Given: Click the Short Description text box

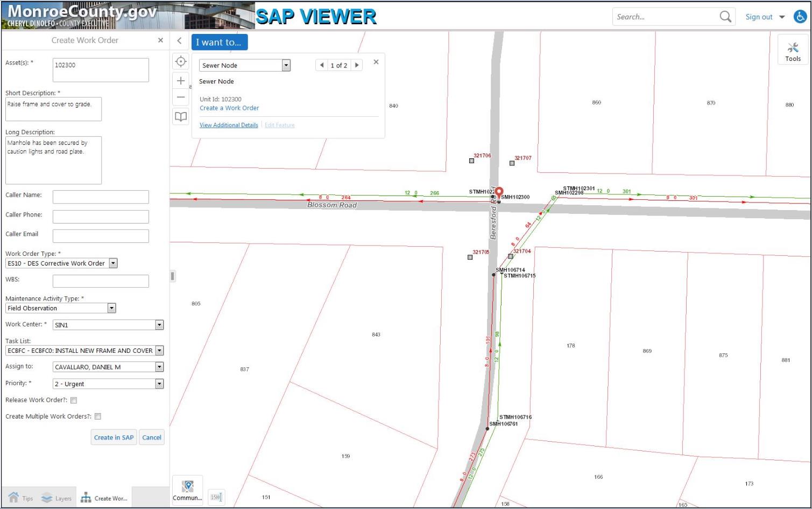Looking at the screenshot, I should click(53, 109).
